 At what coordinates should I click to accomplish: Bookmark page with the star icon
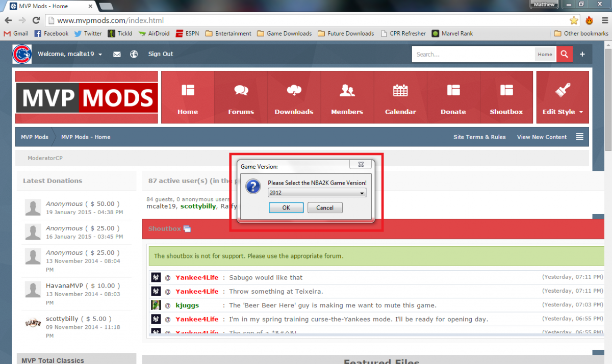574,20
